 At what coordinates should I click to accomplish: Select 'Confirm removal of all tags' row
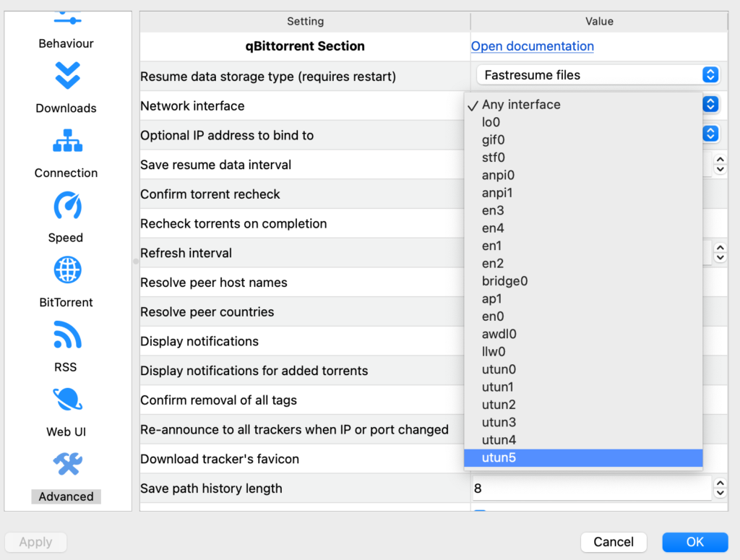(302, 400)
